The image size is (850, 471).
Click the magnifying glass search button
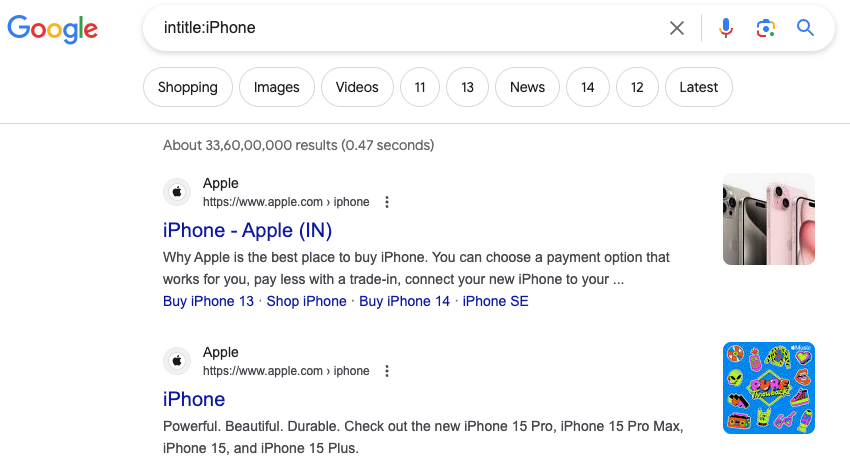pos(806,28)
